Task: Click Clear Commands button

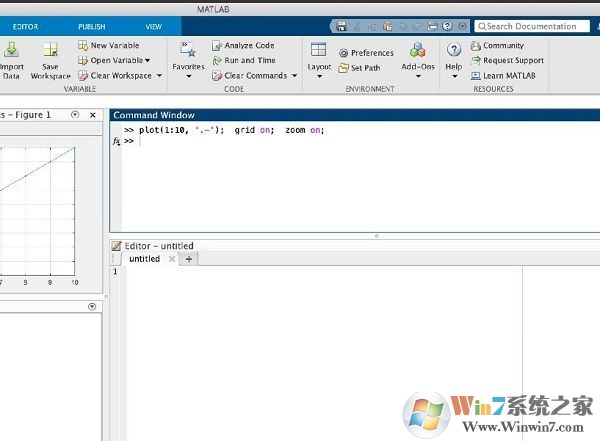Action: click(x=249, y=75)
